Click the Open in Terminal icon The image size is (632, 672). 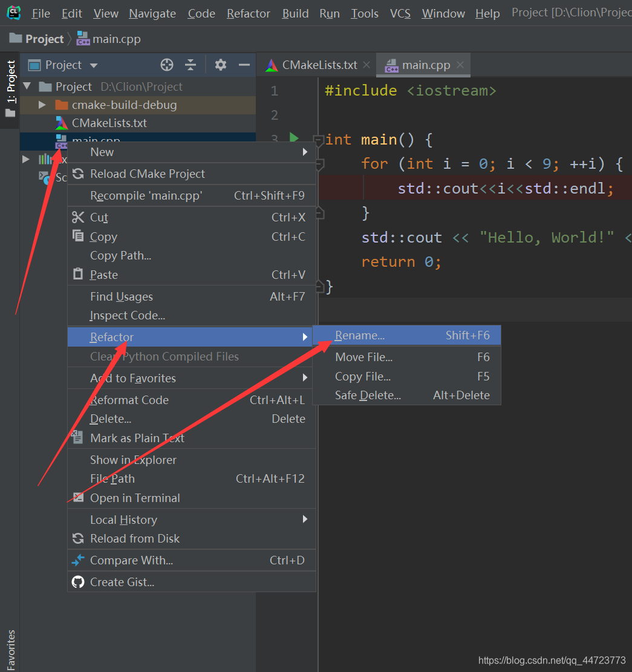point(77,498)
